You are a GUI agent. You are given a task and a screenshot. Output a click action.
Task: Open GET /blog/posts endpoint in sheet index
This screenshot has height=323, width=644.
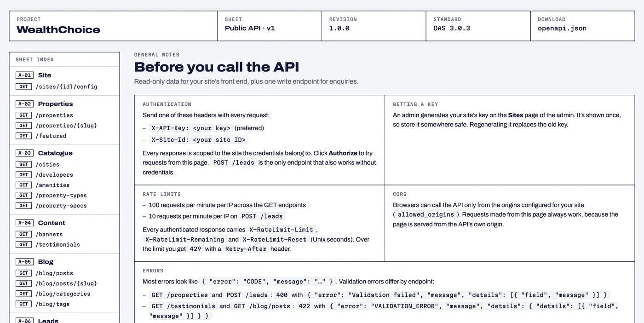click(45, 273)
